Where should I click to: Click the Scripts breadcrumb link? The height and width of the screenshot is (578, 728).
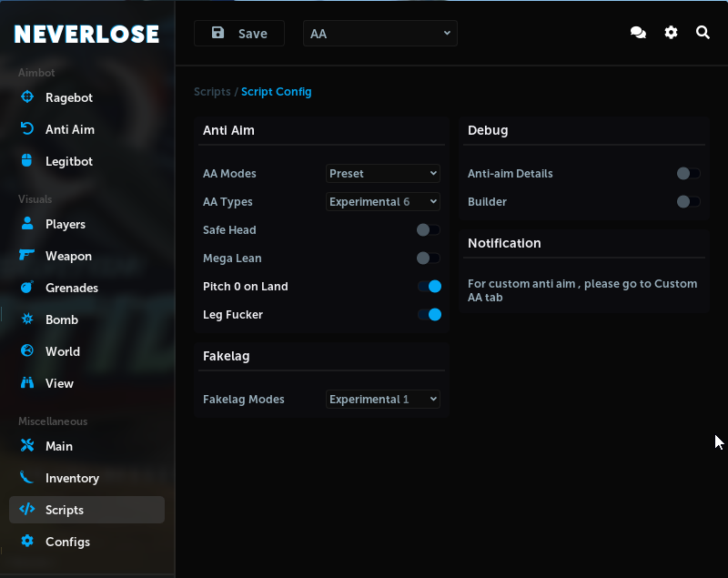(212, 92)
